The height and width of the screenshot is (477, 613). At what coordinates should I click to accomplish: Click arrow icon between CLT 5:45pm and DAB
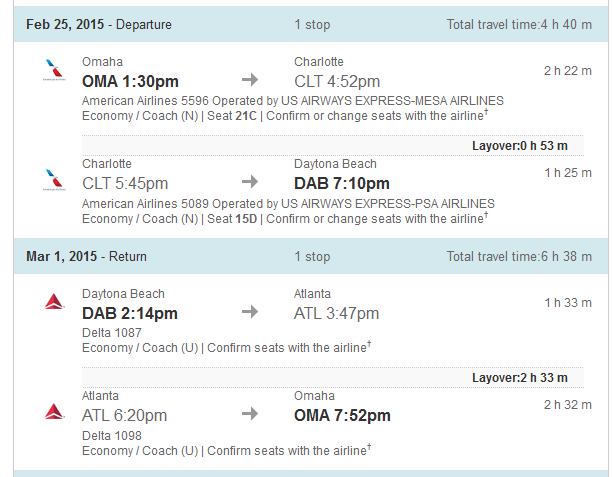(x=250, y=181)
